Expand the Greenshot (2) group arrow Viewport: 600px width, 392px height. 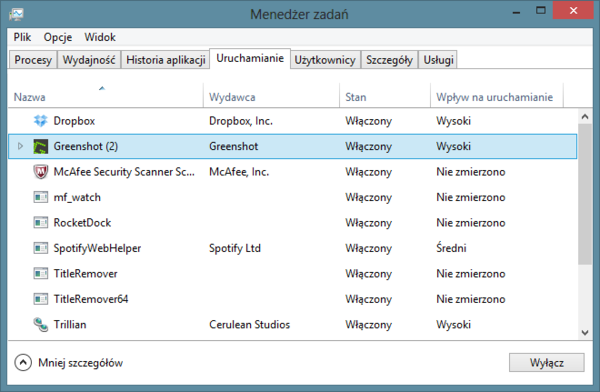tap(20, 146)
